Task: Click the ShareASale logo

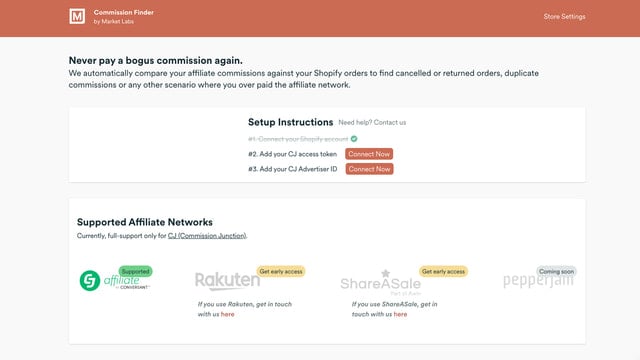Action: (380, 282)
